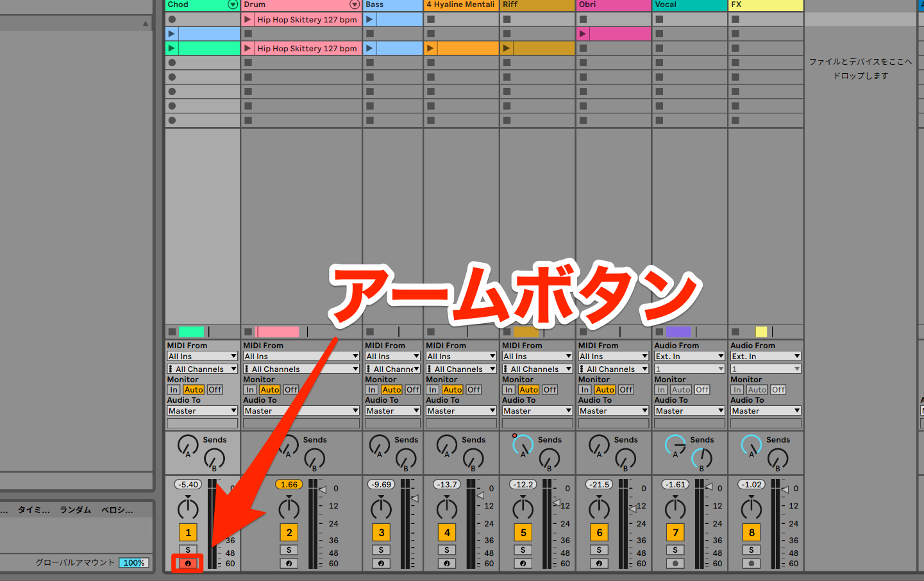Viewport: 924px width, 581px height.
Task: Select the Vocal track header
Action: tap(690, 4)
